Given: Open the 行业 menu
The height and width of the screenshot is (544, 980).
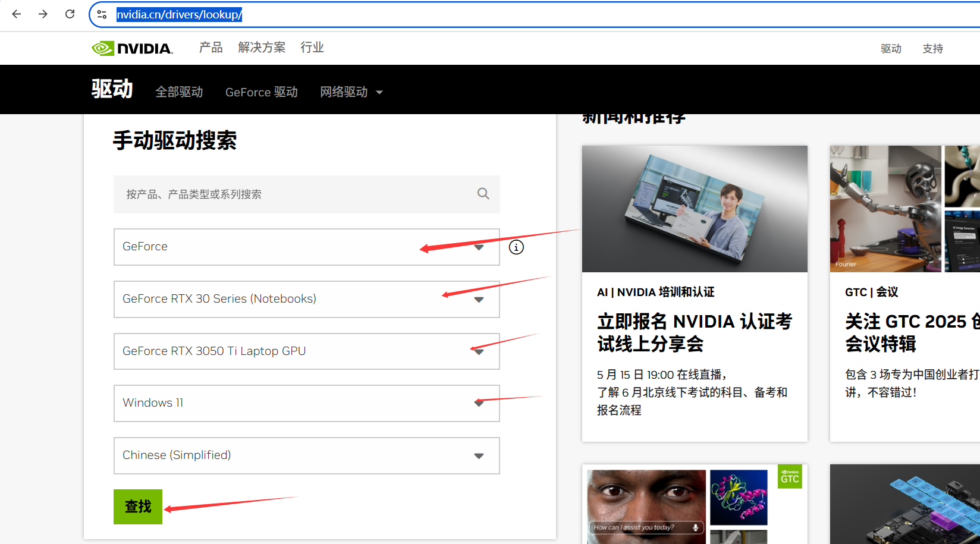Looking at the screenshot, I should 312,48.
